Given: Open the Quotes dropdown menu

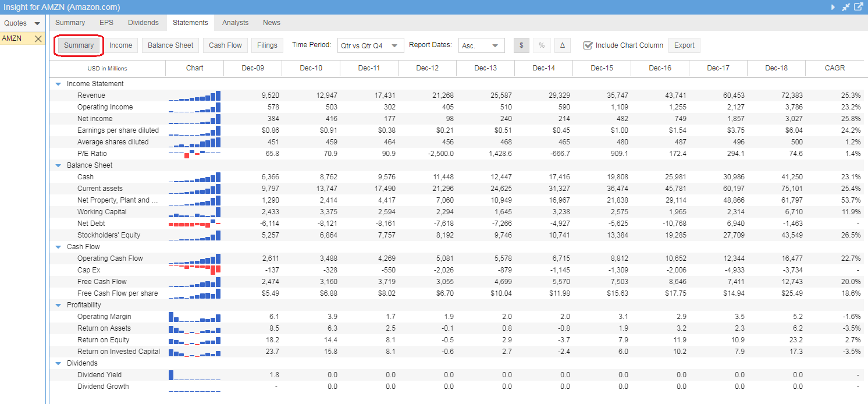Looking at the screenshot, I should 37,23.
